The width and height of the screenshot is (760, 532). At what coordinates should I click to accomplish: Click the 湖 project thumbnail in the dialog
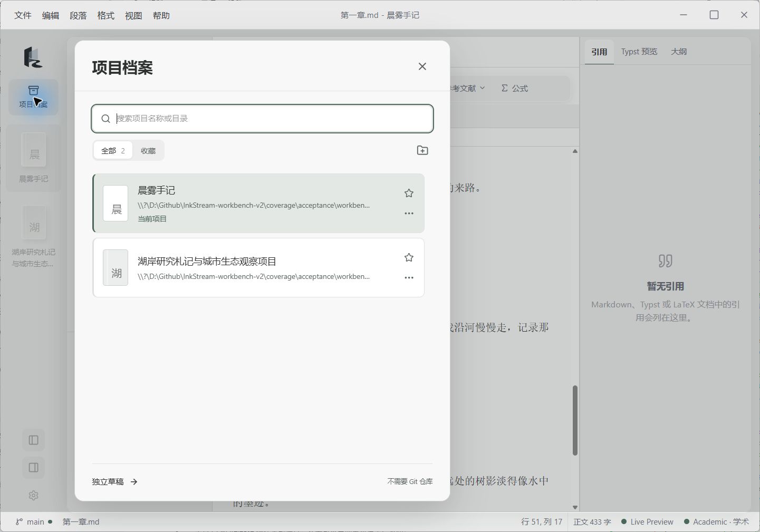[116, 267]
